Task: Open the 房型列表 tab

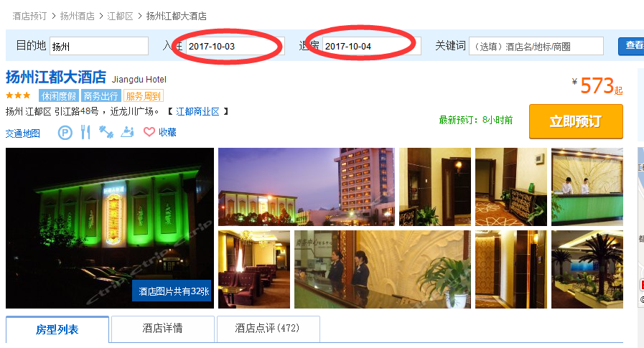Action: [x=57, y=329]
